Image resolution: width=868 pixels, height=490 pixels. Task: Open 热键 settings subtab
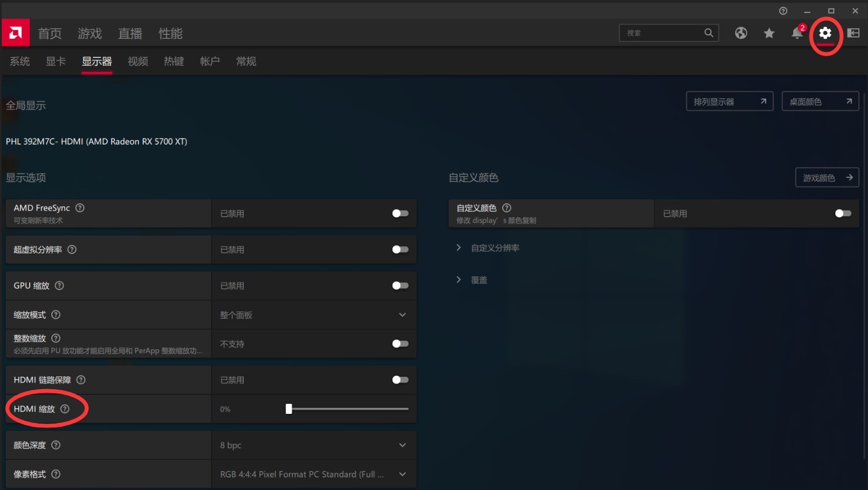pyautogui.click(x=174, y=61)
